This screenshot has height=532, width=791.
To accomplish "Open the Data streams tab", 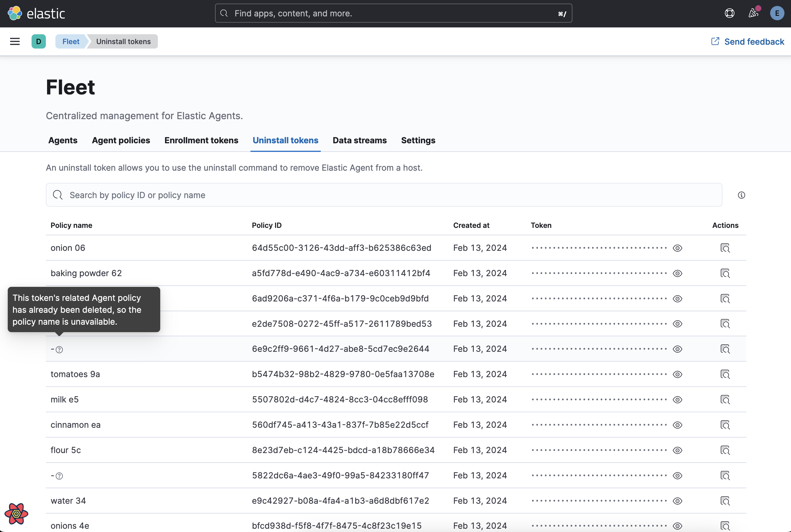I will (359, 141).
